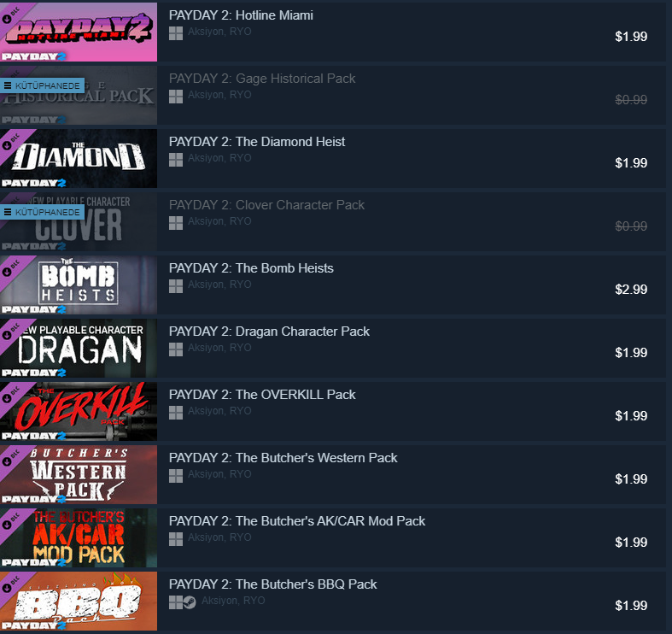The width and height of the screenshot is (672, 634).
Task: Click the Windows icon under The Bomb Heists
Action: click(176, 286)
